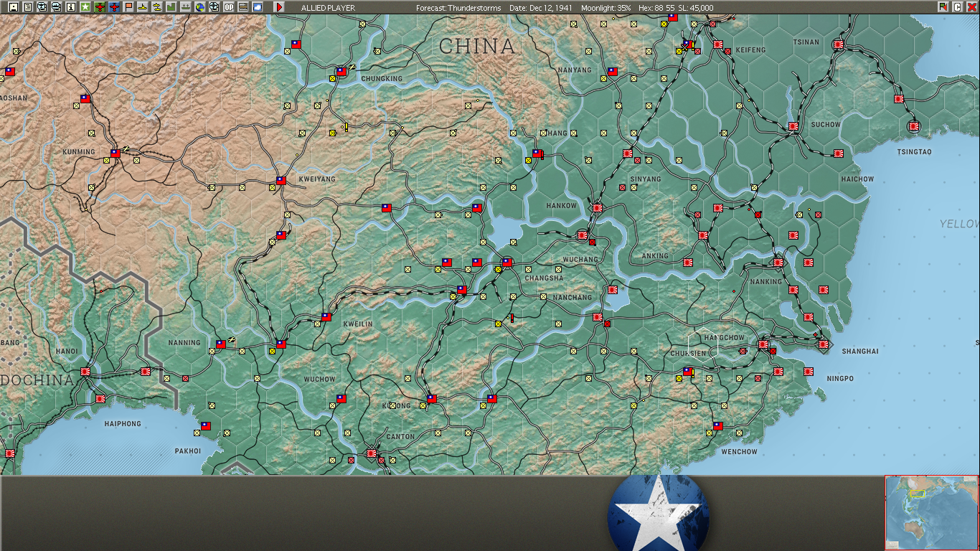The image size is (980, 551).
Task: Click the green terrain block icon
Action: (171, 7)
